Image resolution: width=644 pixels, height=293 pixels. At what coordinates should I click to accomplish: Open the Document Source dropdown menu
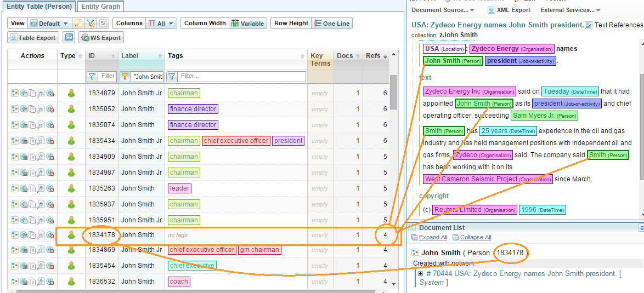click(443, 10)
